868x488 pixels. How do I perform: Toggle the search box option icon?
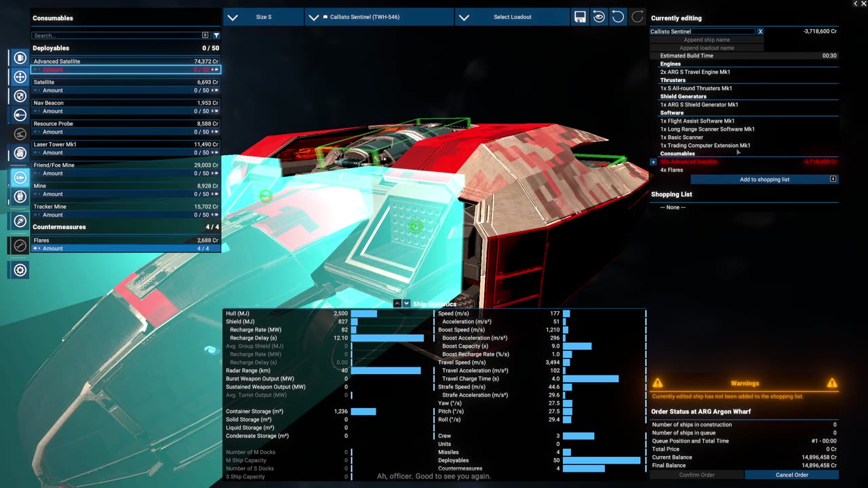tap(205, 35)
